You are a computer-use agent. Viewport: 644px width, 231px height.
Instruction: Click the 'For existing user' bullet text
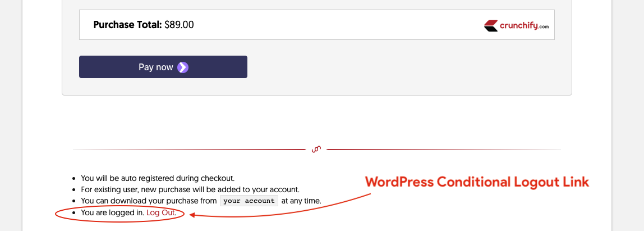(190, 190)
